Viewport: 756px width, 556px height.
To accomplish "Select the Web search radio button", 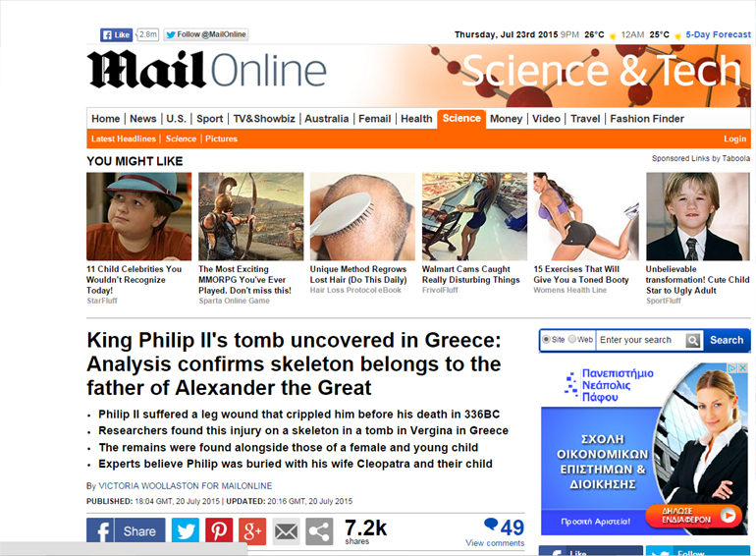I will coord(571,339).
